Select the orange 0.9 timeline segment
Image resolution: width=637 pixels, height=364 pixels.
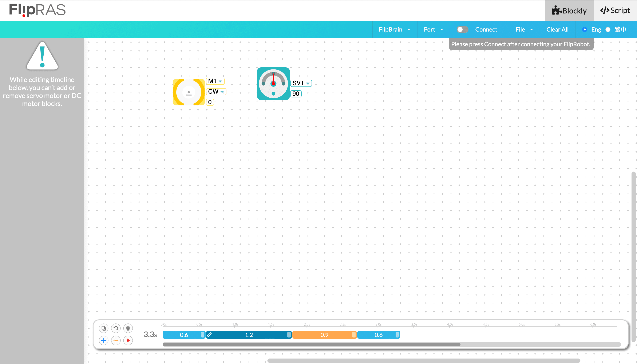tap(324, 335)
